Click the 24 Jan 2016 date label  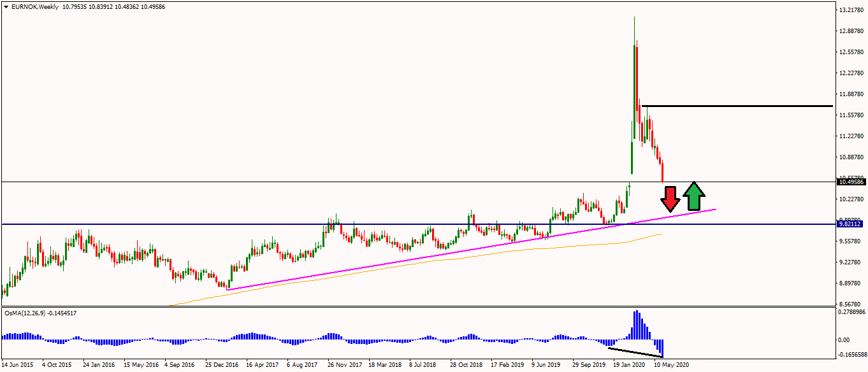pos(99,366)
